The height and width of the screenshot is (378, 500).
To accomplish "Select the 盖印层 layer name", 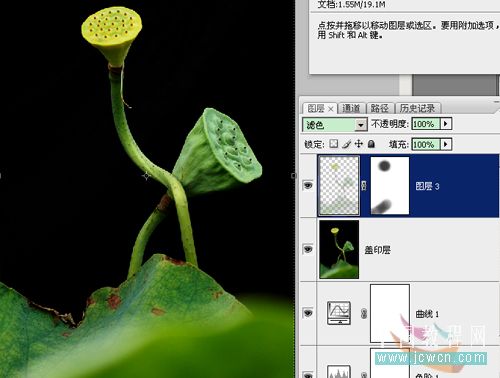I will (x=377, y=250).
